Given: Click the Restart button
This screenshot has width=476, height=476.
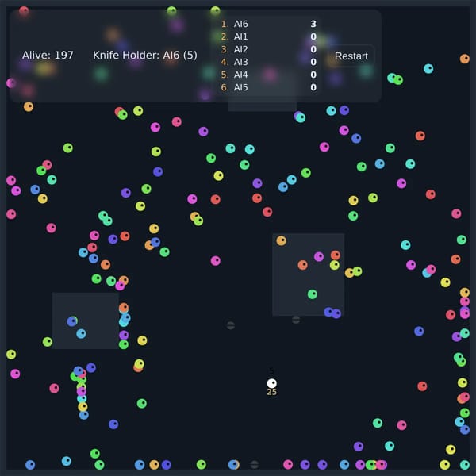Looking at the screenshot, I should [x=351, y=56].
